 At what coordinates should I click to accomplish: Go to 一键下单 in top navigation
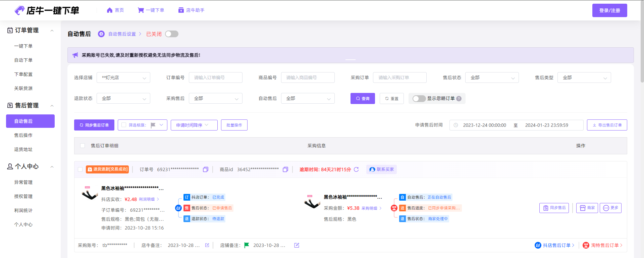[151, 10]
